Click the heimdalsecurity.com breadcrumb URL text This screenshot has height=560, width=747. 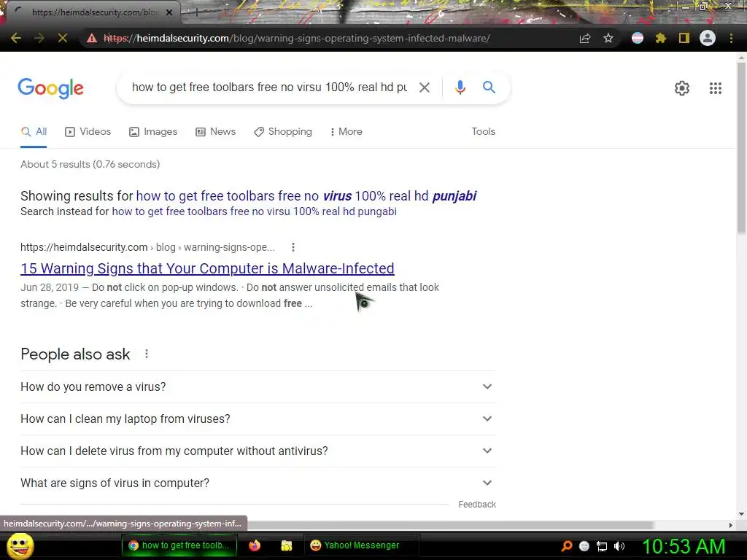[x=84, y=247]
